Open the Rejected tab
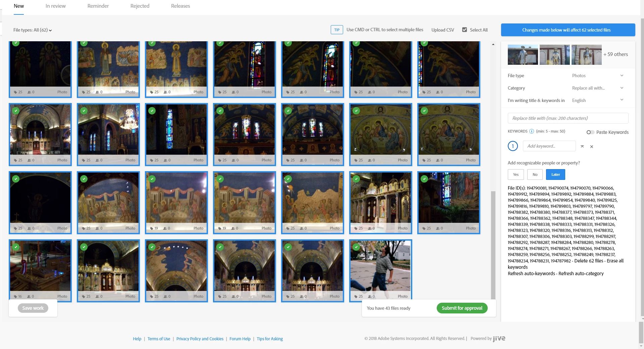Screen dimensions: 644x349 click(x=140, y=6)
